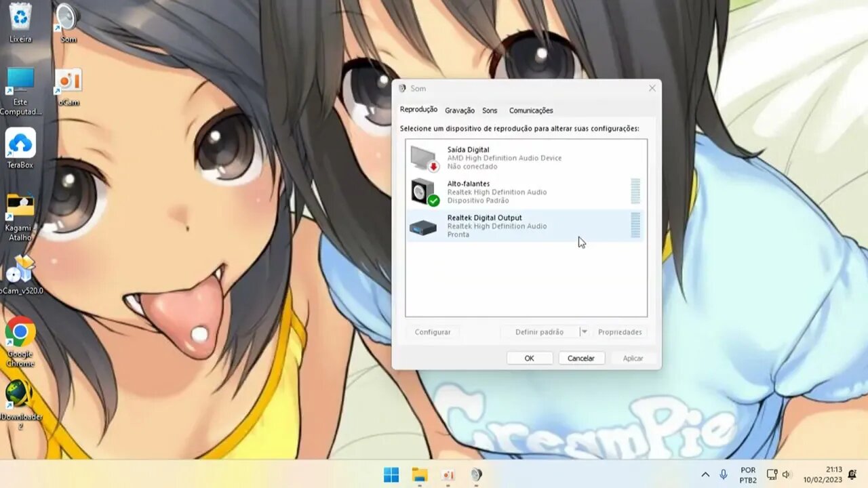Open the network tray icon
Screen dimensions: 868x488
772,475
